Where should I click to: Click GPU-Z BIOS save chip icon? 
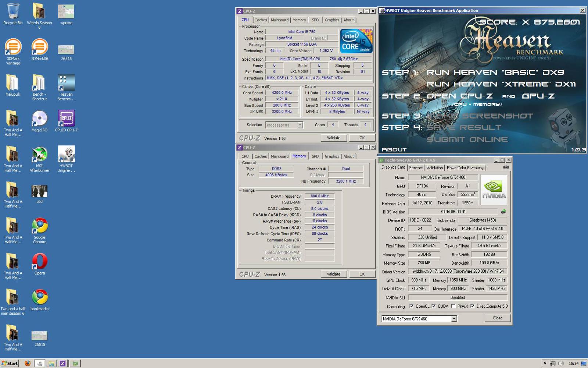(x=503, y=212)
